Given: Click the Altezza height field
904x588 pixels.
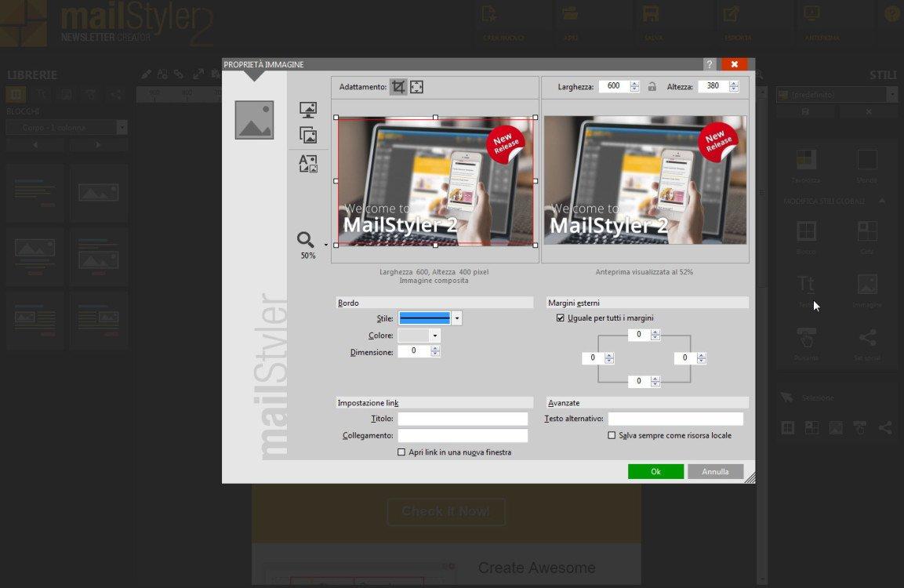Looking at the screenshot, I should click(713, 86).
